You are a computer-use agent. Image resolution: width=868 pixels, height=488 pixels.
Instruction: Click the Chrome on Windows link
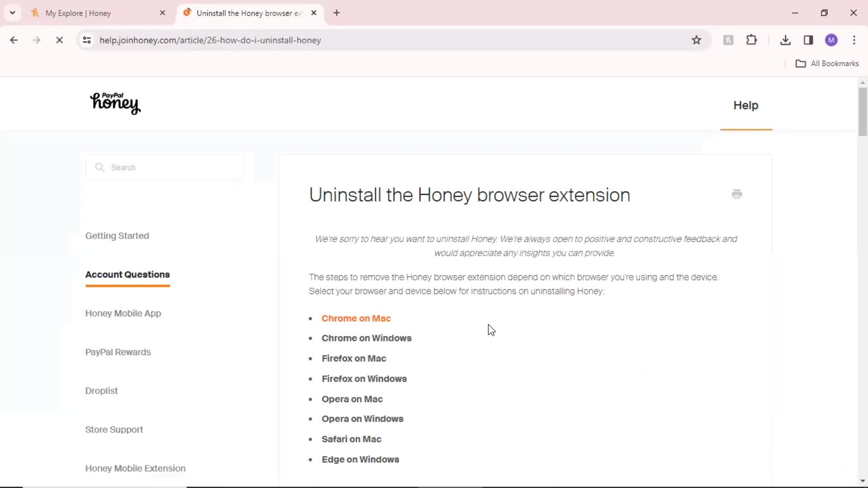tap(366, 338)
